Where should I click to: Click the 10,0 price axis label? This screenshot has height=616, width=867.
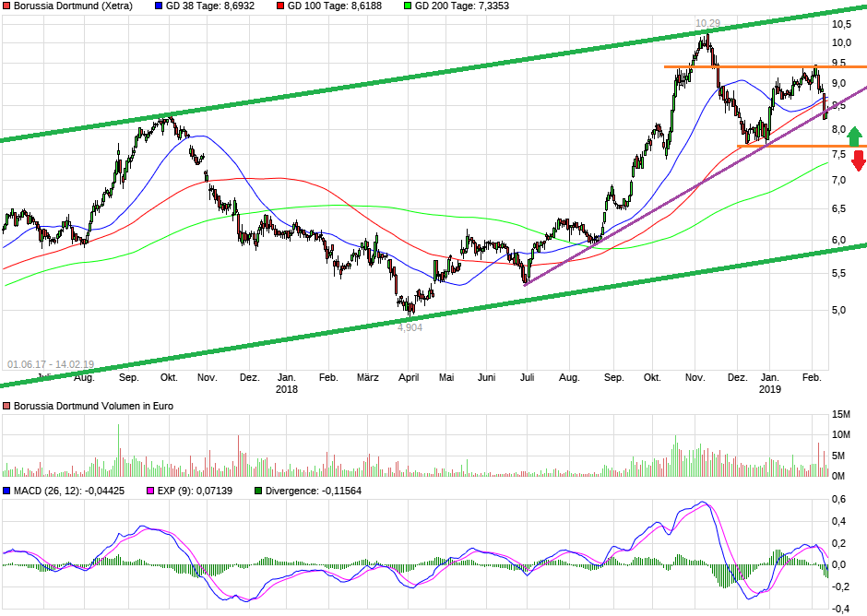click(x=841, y=43)
